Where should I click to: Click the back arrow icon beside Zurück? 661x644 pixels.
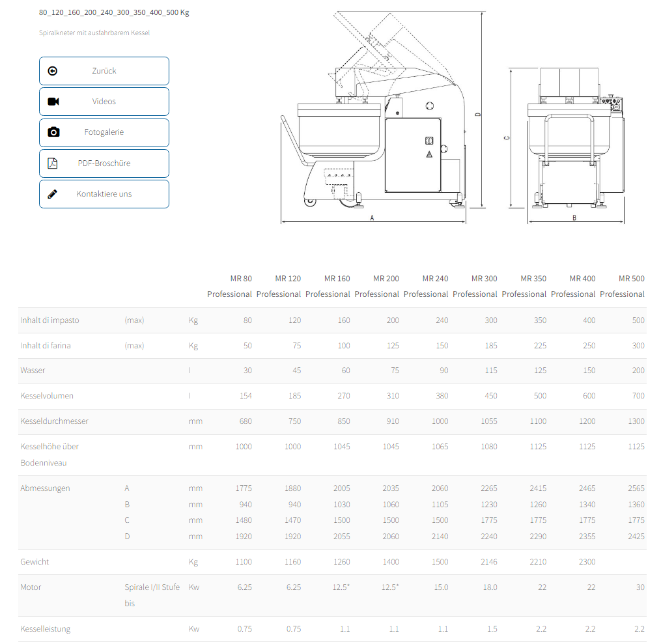point(53,71)
